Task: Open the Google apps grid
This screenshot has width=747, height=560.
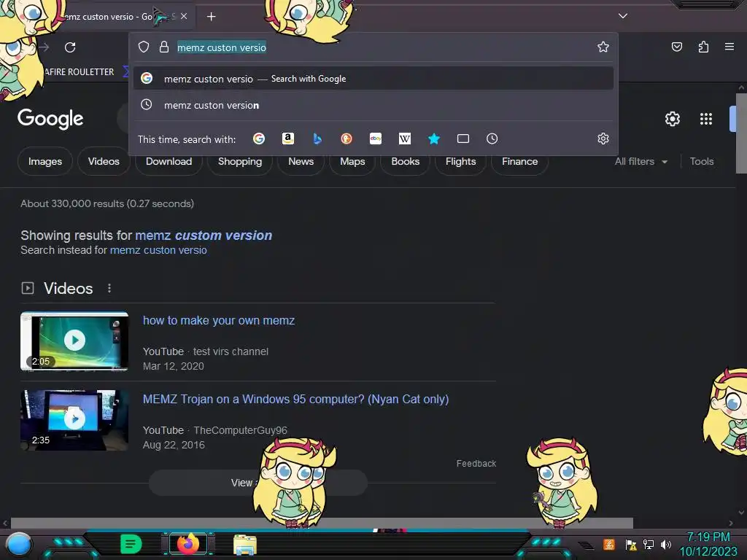Action: pos(706,119)
